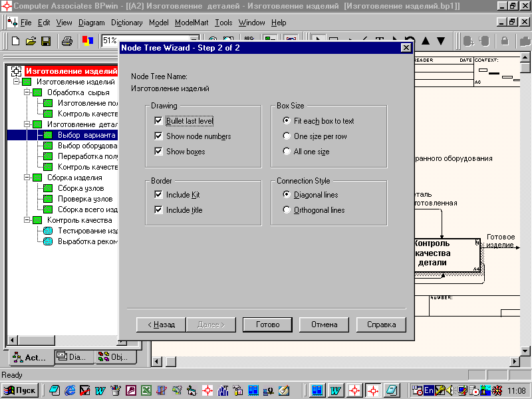
Task: Toggle Include Kit checkbox
Action: pyautogui.click(x=158, y=194)
